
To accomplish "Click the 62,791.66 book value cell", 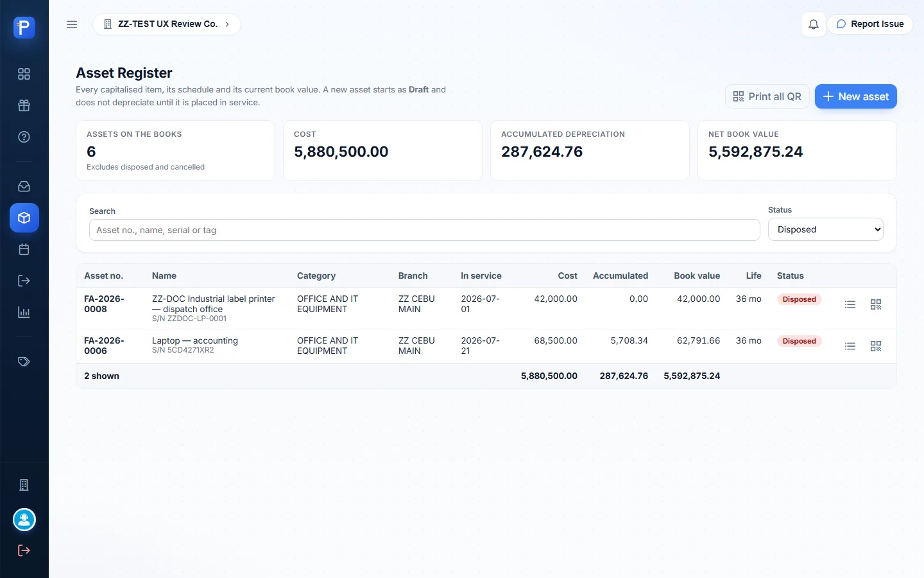I will point(698,340).
